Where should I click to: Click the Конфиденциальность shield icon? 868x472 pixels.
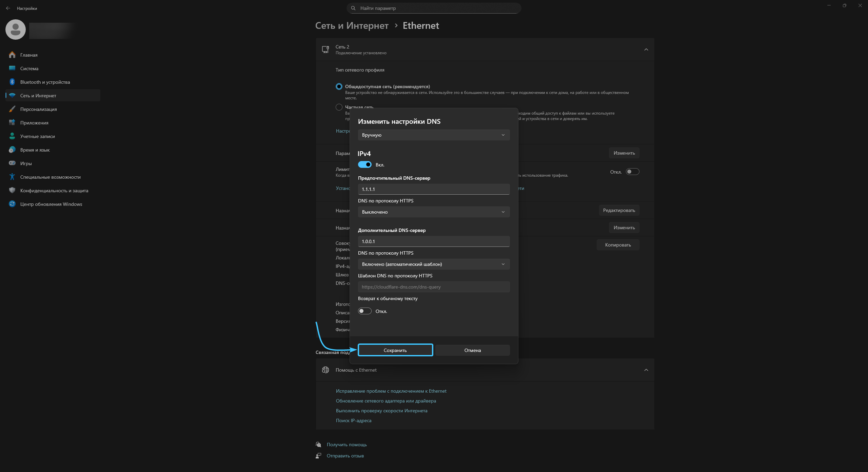12,190
